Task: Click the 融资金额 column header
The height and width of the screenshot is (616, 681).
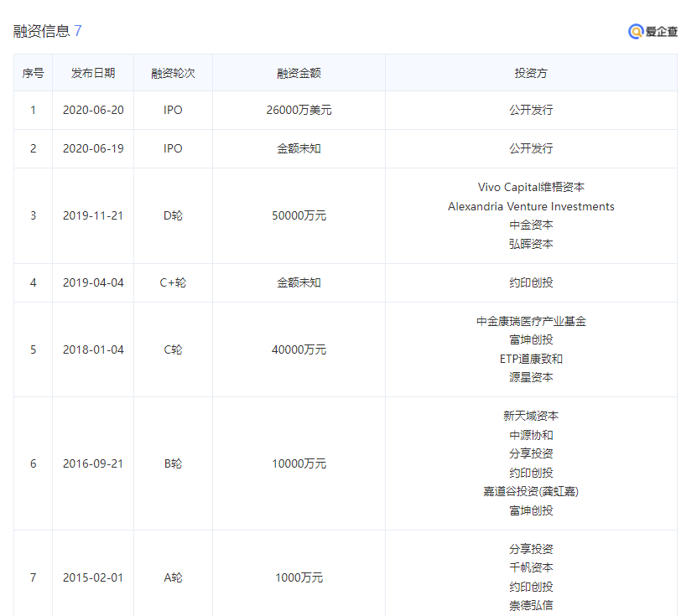Action: [x=299, y=73]
